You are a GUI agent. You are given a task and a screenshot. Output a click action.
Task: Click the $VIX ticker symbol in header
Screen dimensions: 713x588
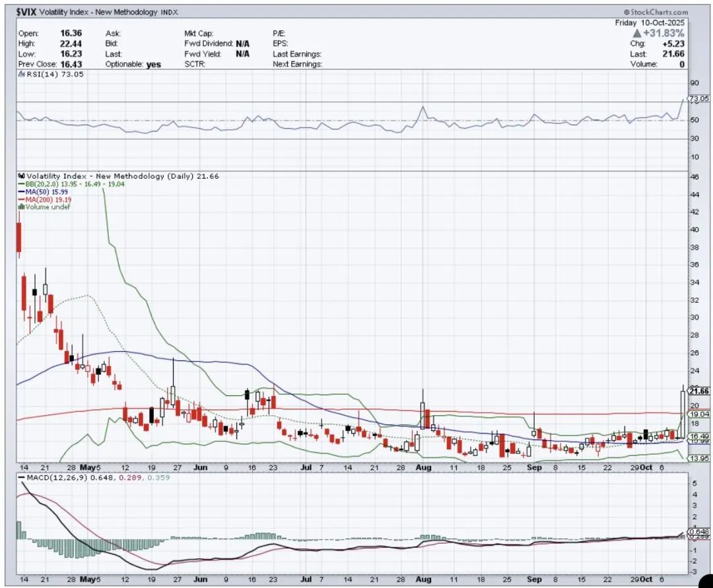27,13
